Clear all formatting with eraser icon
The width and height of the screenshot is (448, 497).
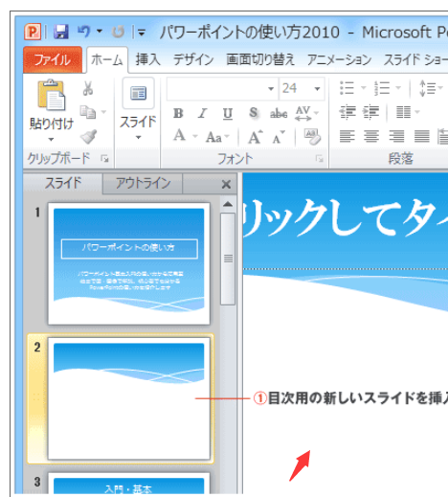point(312,136)
